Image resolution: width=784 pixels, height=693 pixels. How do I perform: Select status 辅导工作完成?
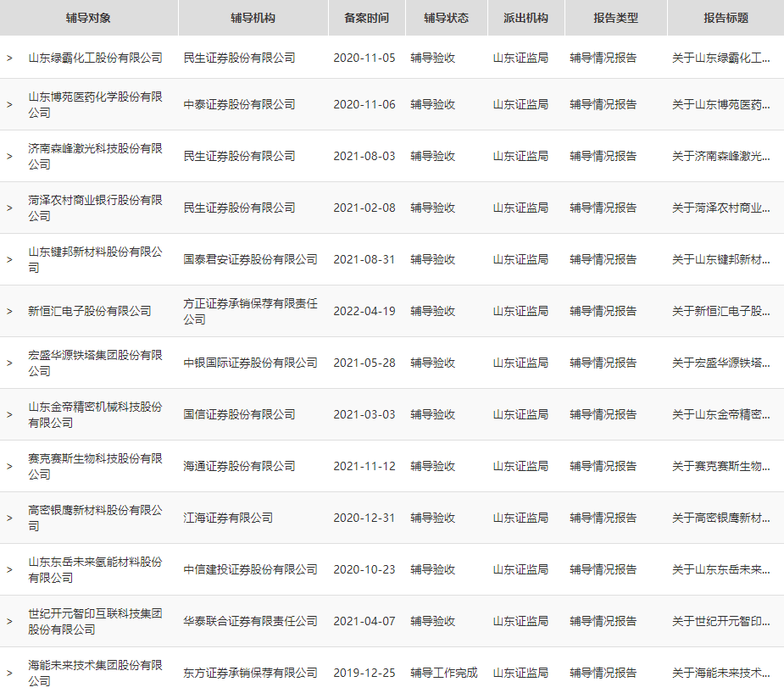tap(444, 673)
